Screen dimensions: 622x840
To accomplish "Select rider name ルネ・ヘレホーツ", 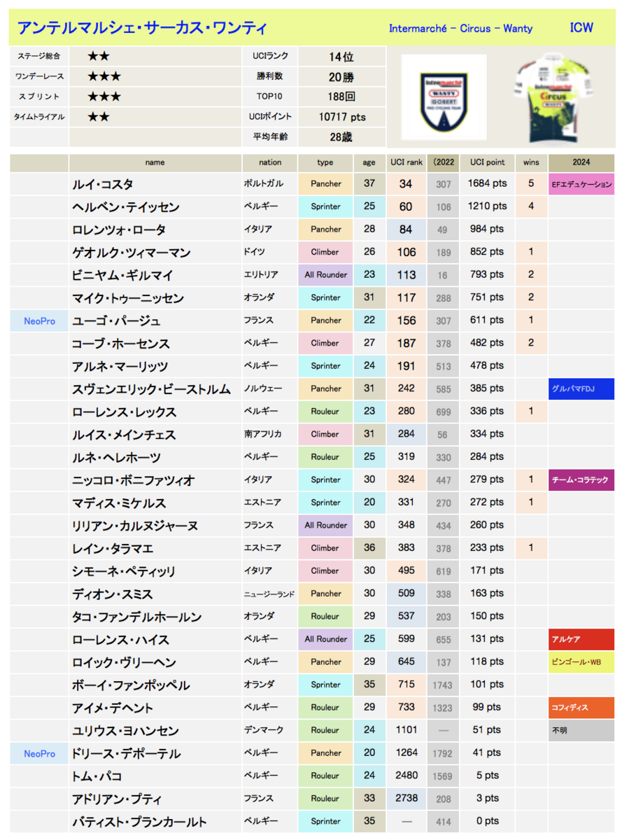I will point(116,458).
